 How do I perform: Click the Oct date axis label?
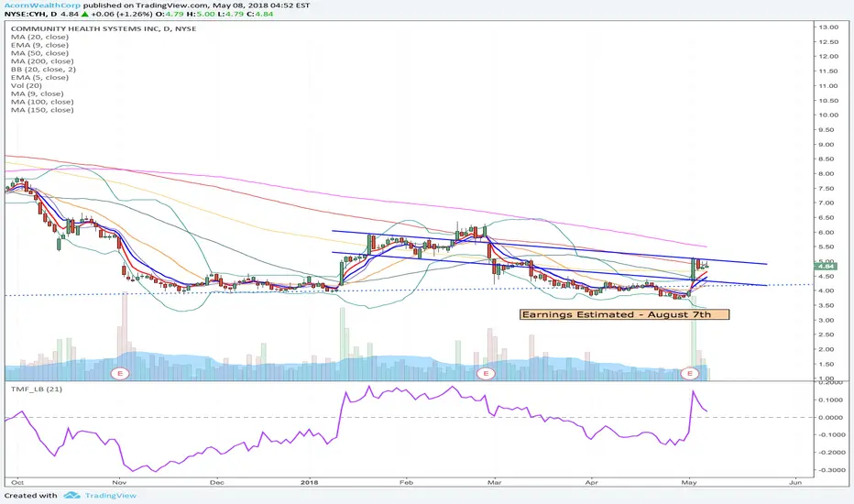17,482
